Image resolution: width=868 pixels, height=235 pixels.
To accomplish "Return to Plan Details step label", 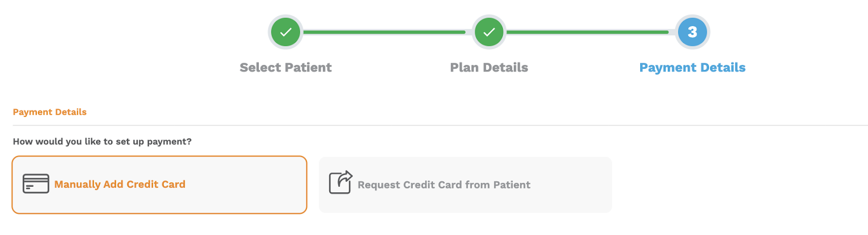I will point(489,68).
